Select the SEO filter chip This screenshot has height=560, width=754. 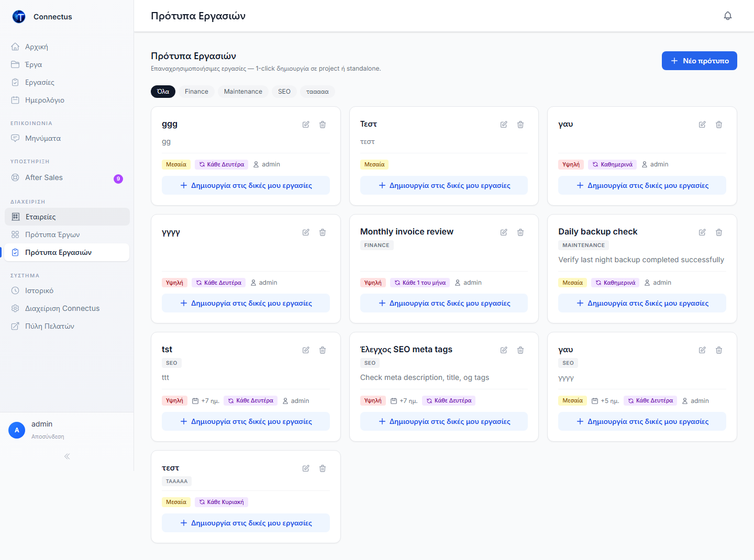284,92
